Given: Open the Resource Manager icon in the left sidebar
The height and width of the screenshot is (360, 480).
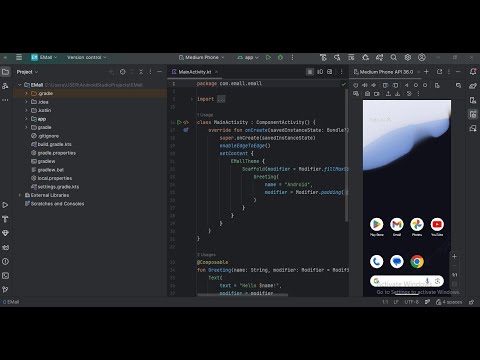Looking at the screenshot, I should pyautogui.click(x=5, y=86).
